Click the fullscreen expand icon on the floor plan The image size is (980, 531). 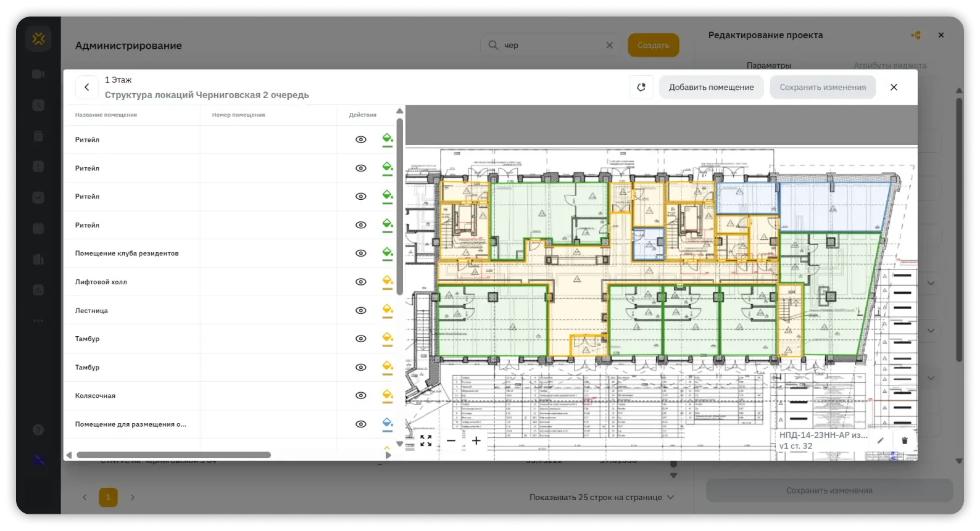pos(426,441)
